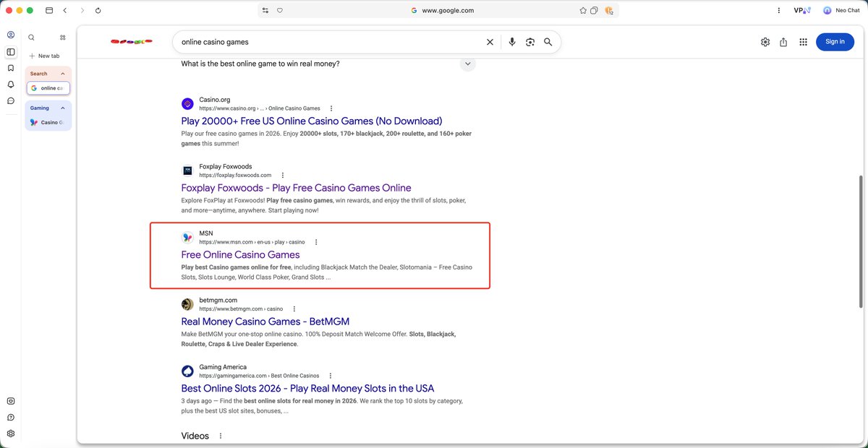
Task: Open Google quick settings gear
Action: 765,42
